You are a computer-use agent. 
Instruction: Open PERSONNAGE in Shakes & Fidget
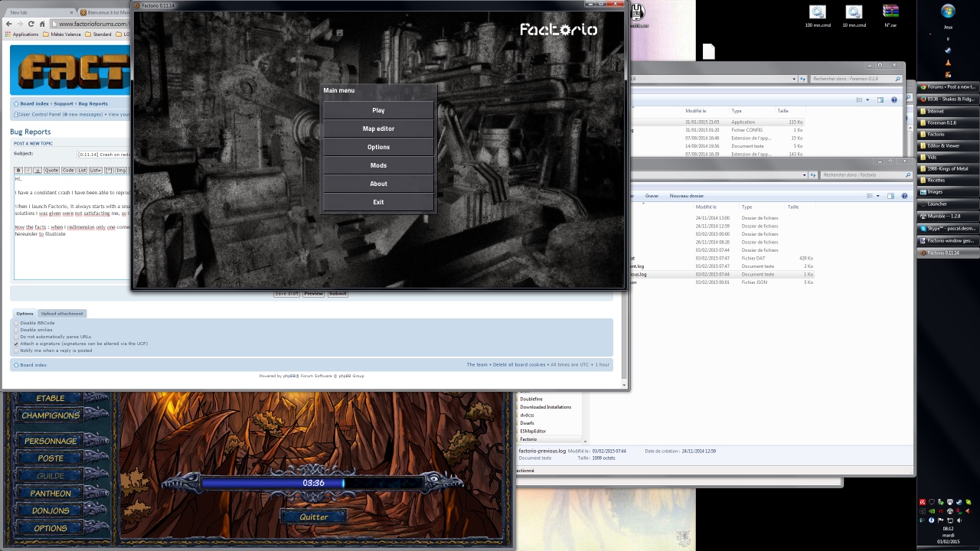[51, 442]
